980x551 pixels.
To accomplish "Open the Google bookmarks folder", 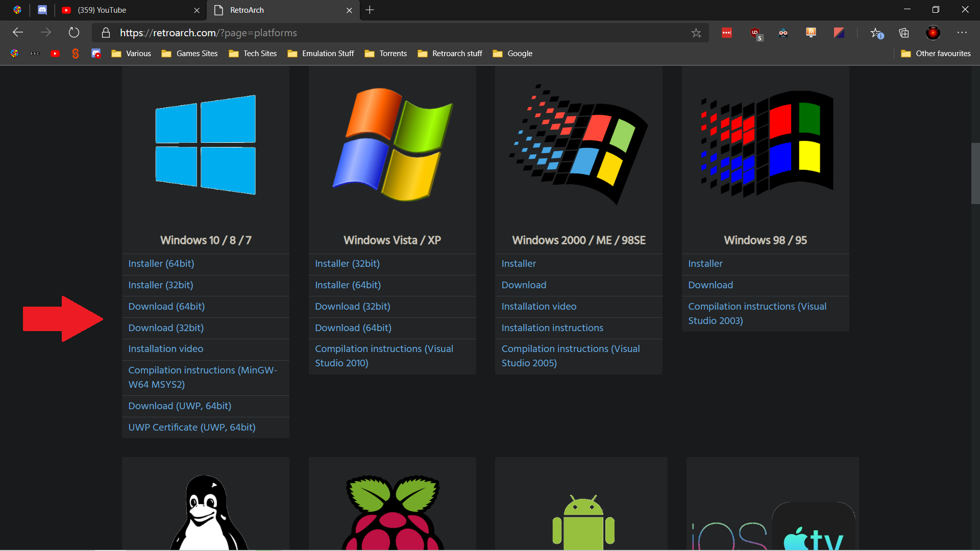I will [512, 54].
